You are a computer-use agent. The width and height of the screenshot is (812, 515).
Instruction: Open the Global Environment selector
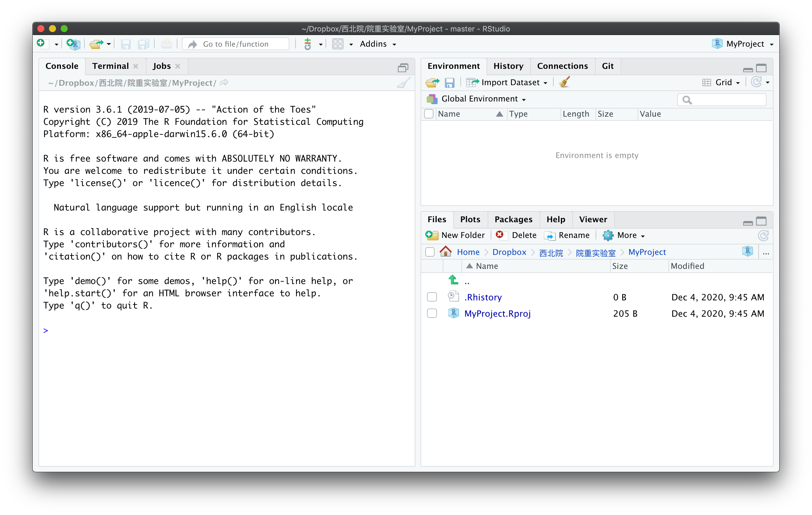click(x=476, y=99)
